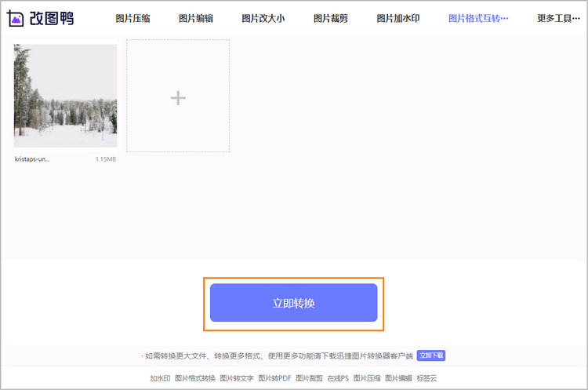588x390 pixels.
Task: Click the 图片裁剪 footer link
Action: tap(309, 378)
